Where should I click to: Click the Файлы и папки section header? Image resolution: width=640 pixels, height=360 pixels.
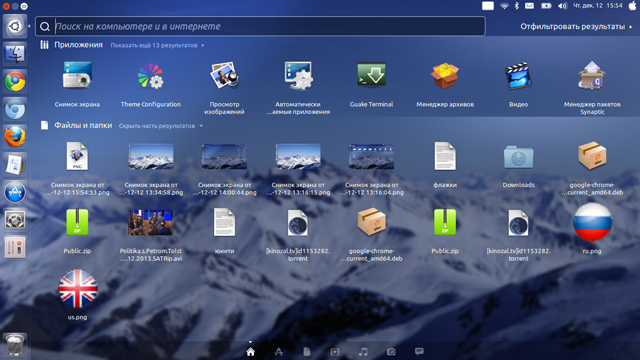[83, 126]
